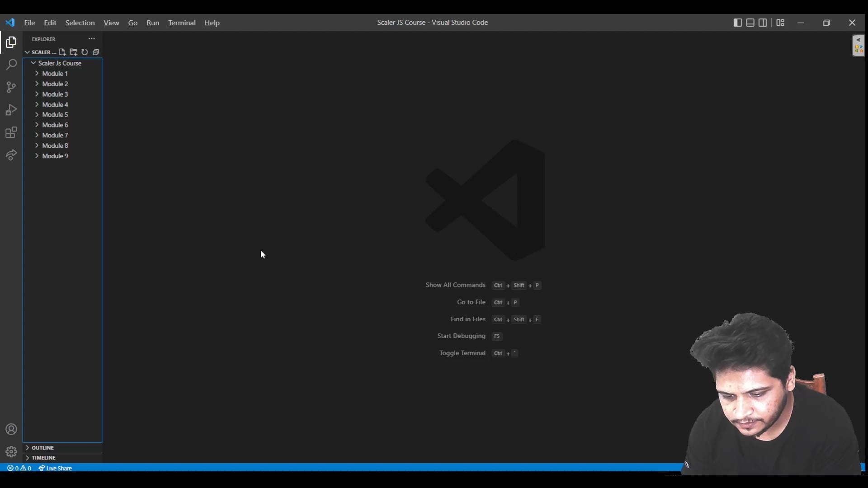Screen dimensions: 868x488
Task: Expand the Module 4 folder
Action: coord(62,104)
